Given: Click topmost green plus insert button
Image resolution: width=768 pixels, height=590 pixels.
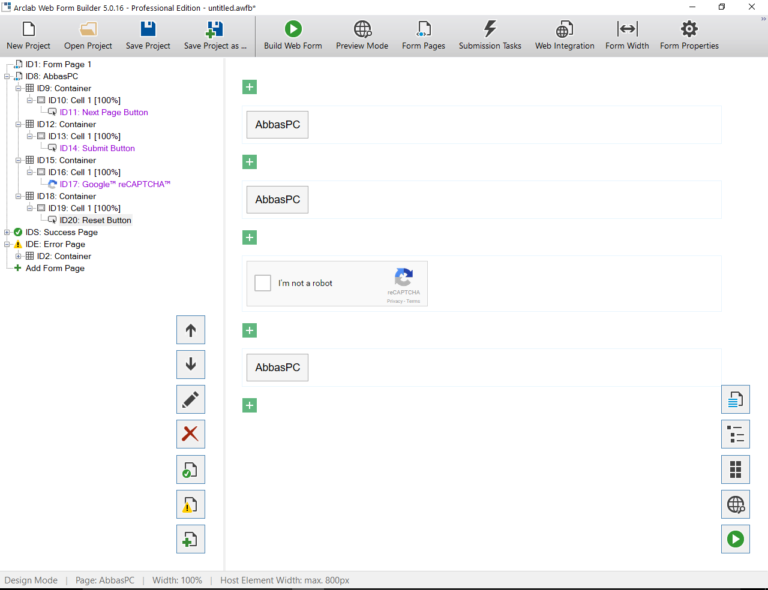Looking at the screenshot, I should (x=249, y=87).
